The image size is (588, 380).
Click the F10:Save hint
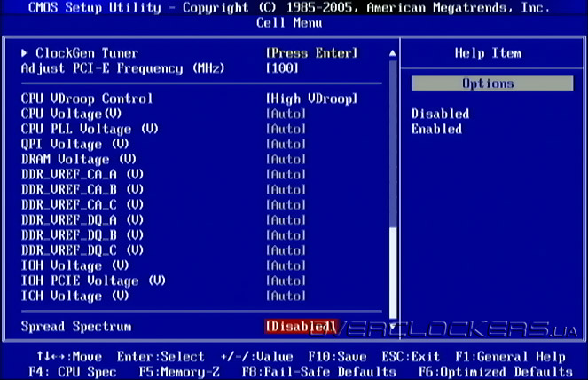pos(337,356)
